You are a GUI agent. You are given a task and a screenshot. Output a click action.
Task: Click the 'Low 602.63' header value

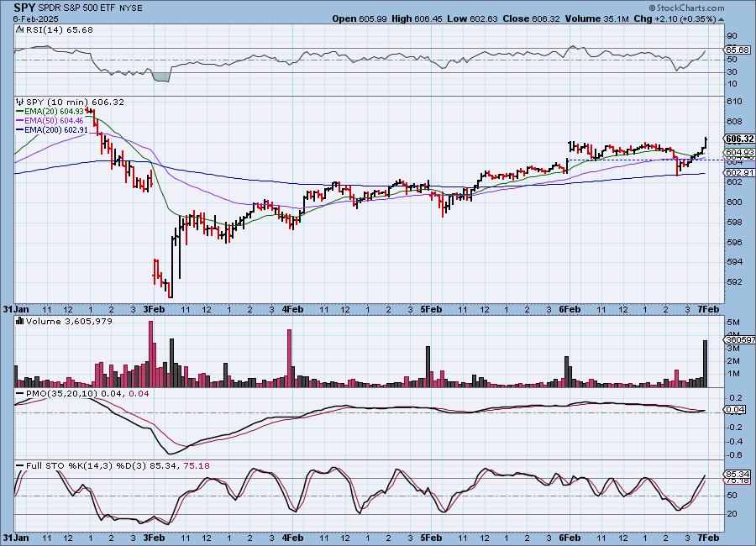click(472, 18)
